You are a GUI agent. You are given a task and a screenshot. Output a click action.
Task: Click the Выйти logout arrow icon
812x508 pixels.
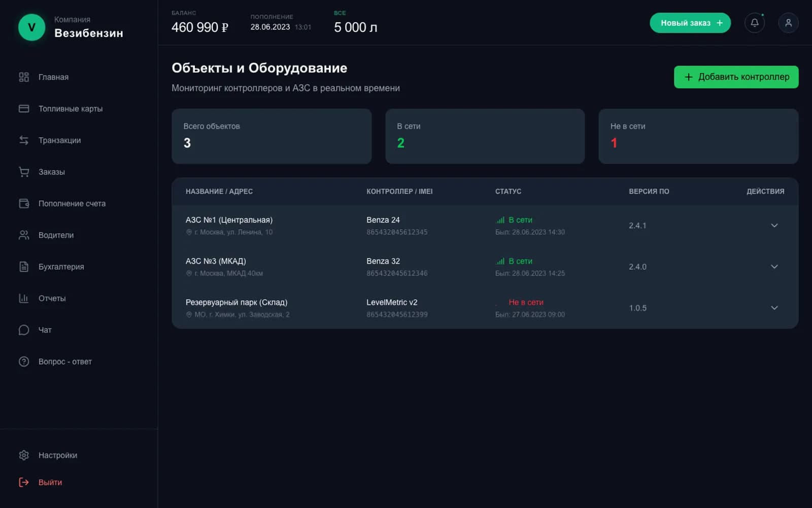[x=24, y=482]
